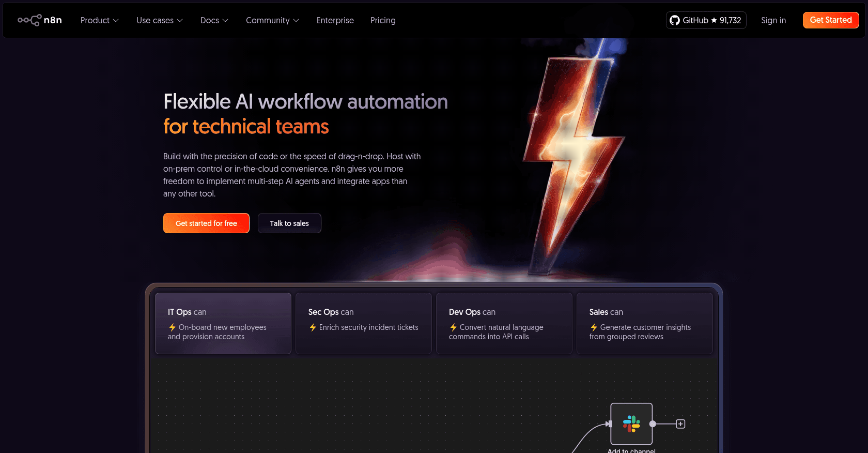Go to the Enterprise page

coord(335,20)
